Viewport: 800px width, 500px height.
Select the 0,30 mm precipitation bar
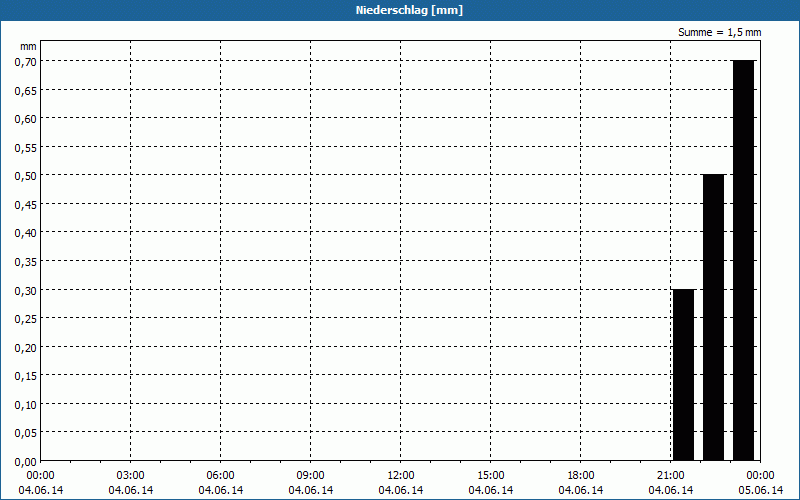(x=683, y=375)
